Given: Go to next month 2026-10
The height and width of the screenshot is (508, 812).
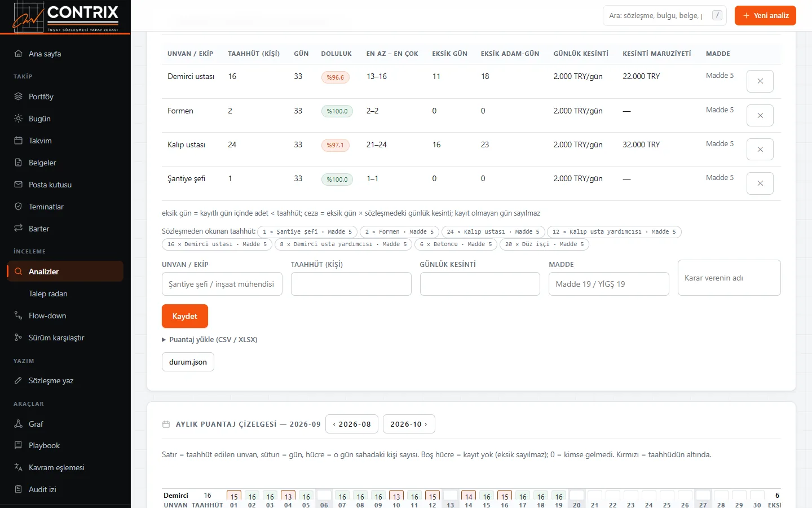Looking at the screenshot, I should 409,424.
